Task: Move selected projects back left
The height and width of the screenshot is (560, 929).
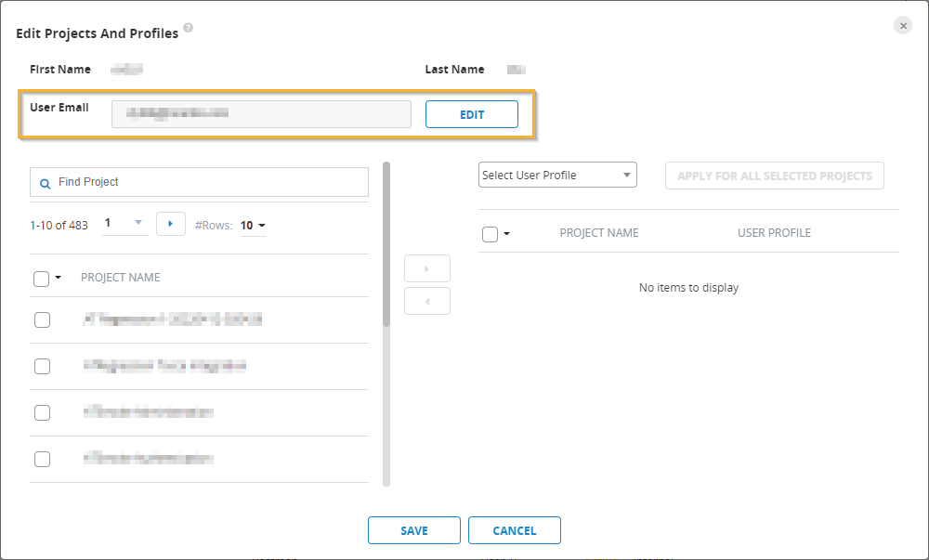Action: 427,301
